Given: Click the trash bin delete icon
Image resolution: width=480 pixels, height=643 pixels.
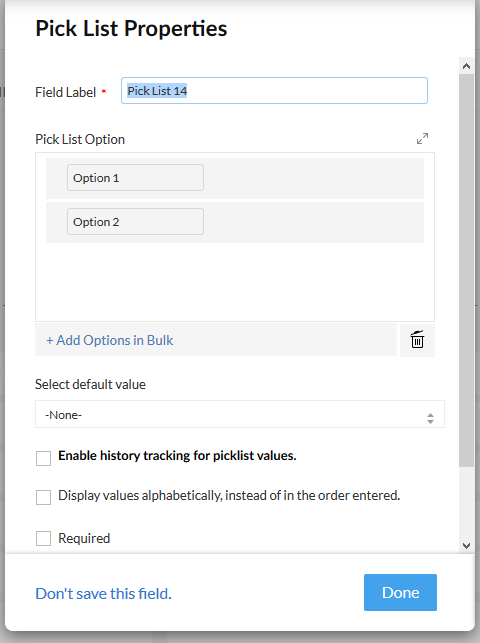Looking at the screenshot, I should pos(417,340).
